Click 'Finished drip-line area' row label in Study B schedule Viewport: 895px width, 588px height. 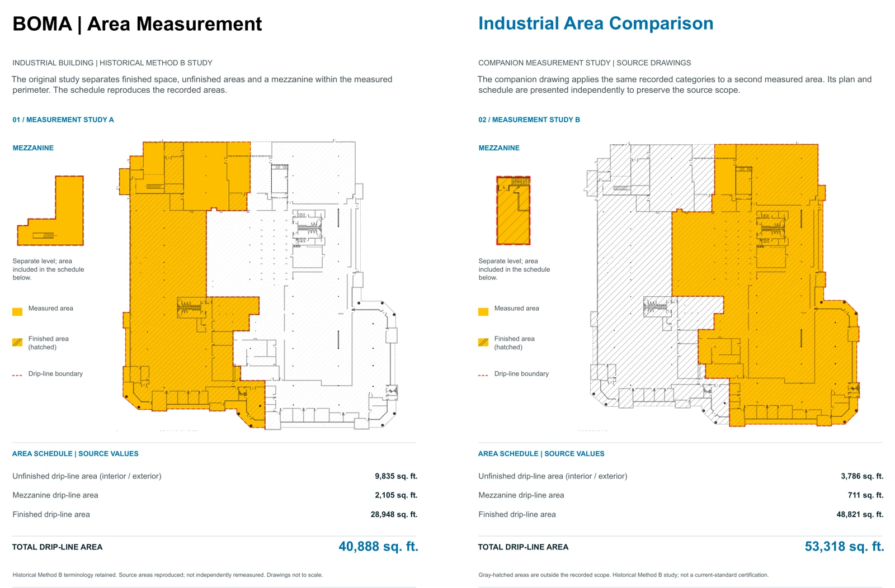(x=517, y=514)
